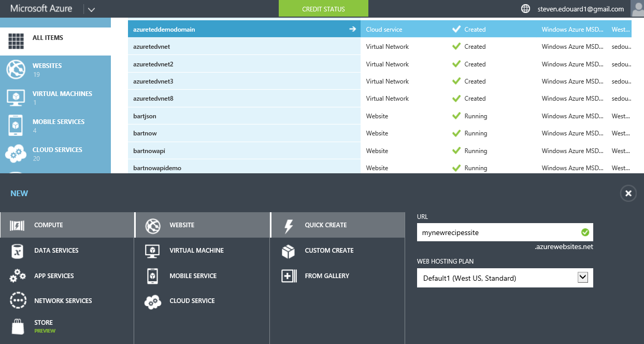Open Cloud Services section label
The height and width of the screenshot is (344, 644).
coord(58,150)
